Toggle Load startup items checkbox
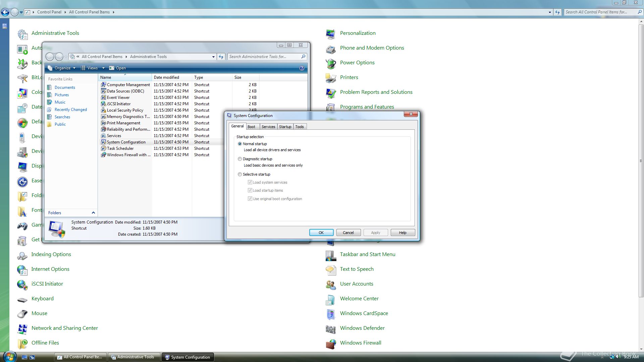Screen dimensions: 644x362 (250, 190)
